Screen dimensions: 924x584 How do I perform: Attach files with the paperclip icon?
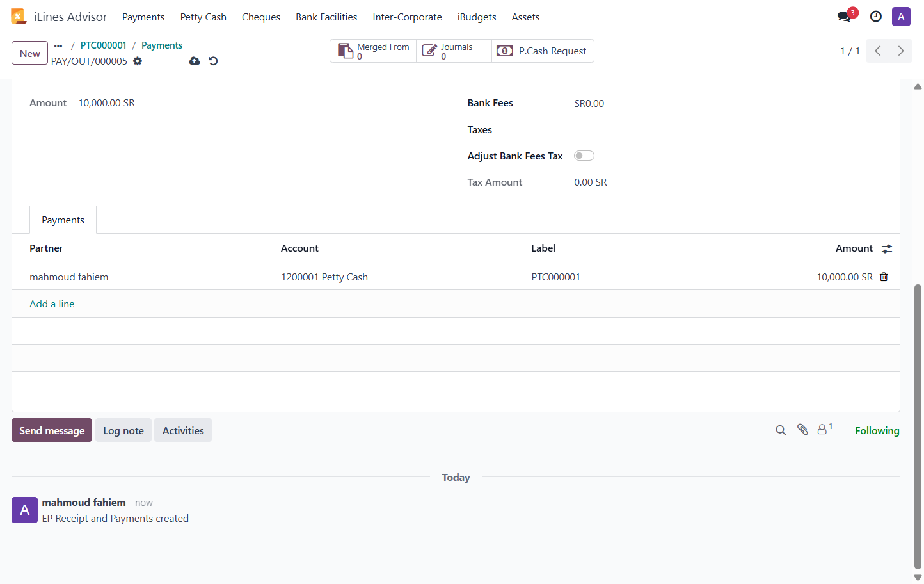(x=802, y=430)
